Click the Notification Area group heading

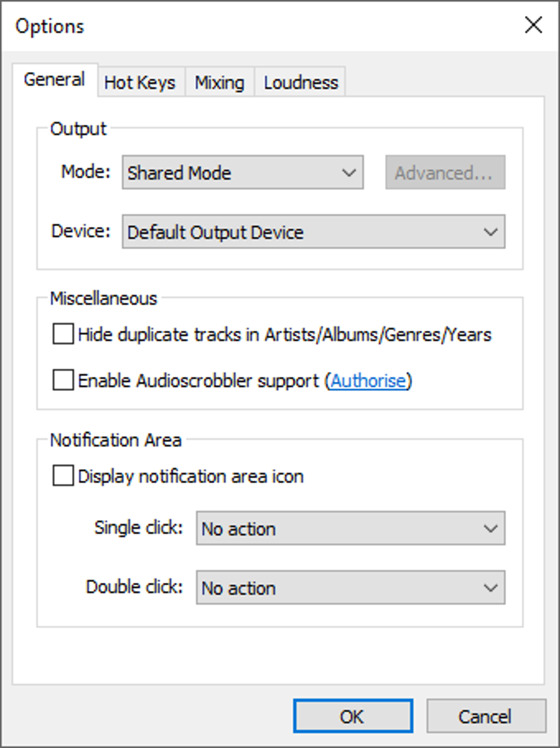click(116, 440)
